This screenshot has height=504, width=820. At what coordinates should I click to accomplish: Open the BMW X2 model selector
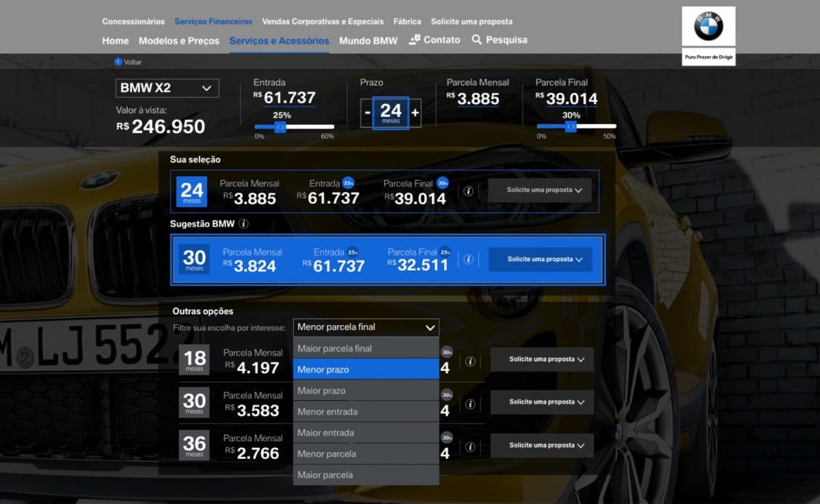point(167,88)
